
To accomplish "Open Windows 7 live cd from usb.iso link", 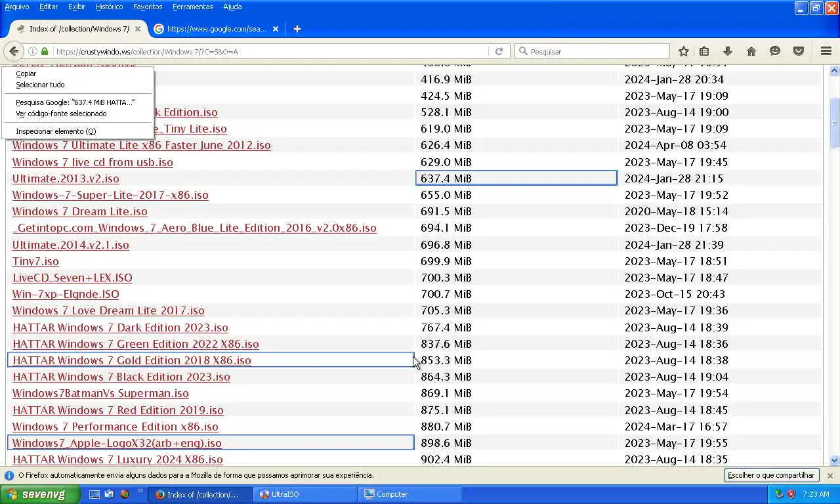I will (93, 162).
